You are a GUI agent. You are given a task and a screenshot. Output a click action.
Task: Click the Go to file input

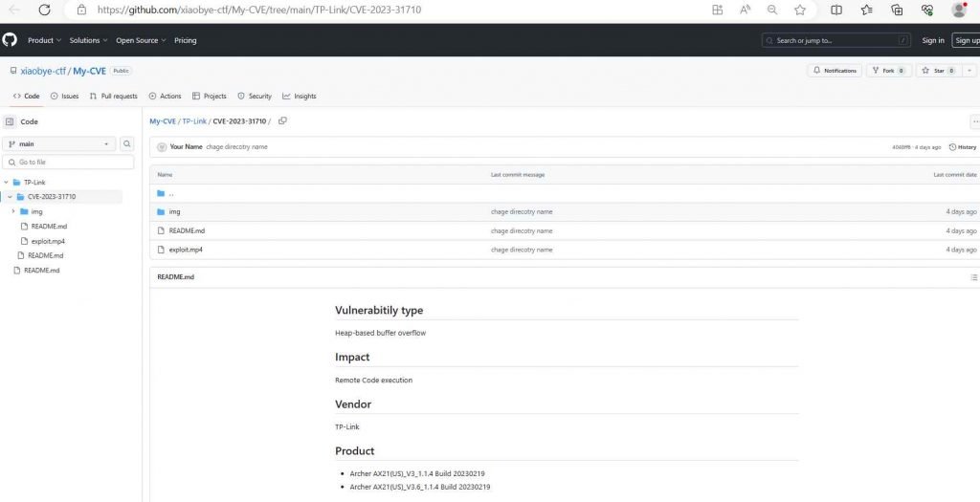pyautogui.click(x=68, y=163)
